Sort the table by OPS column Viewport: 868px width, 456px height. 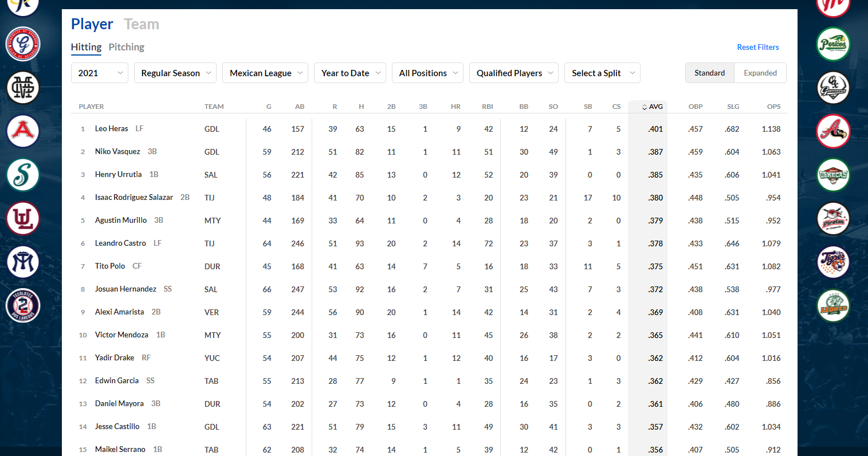773,107
